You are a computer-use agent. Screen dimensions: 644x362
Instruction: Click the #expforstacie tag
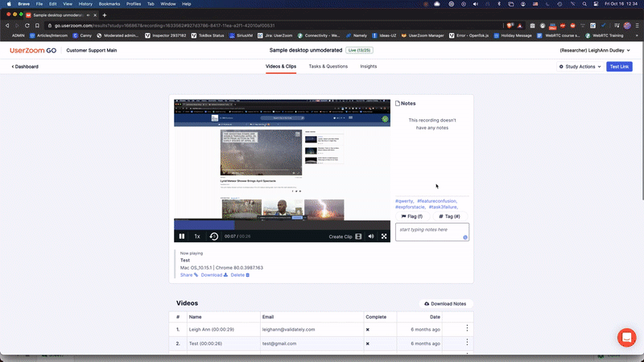pyautogui.click(x=410, y=208)
